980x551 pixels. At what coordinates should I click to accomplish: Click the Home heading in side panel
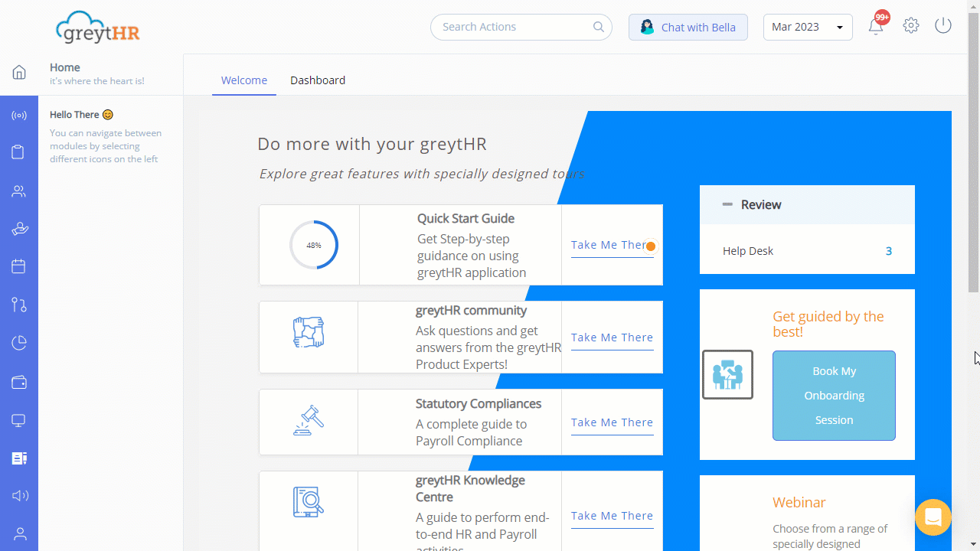click(x=65, y=67)
